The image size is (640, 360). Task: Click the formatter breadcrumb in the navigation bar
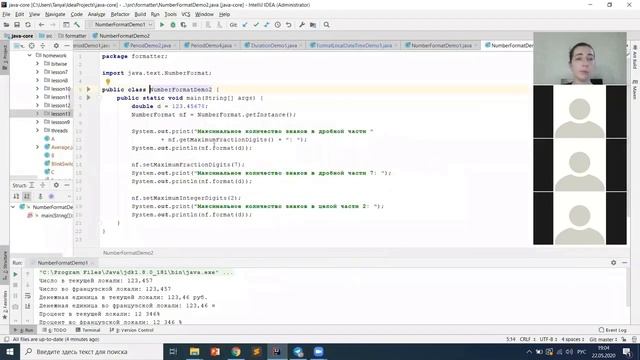tap(73, 36)
